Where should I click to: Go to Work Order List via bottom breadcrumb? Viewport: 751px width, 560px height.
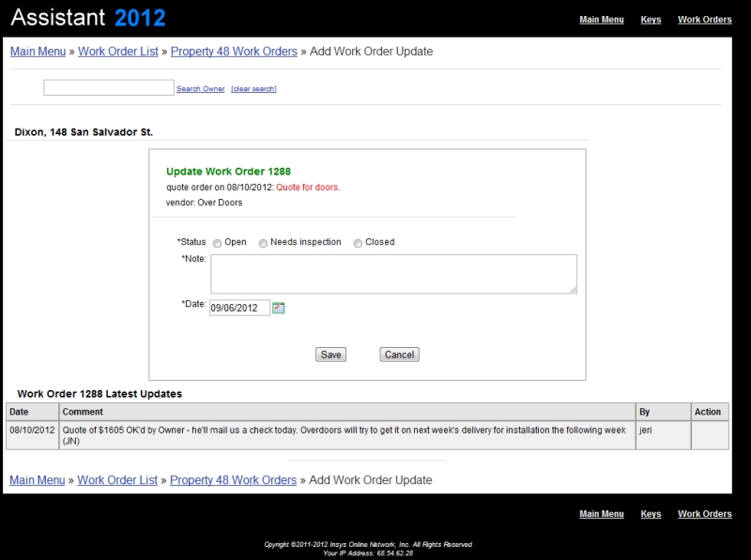[117, 480]
